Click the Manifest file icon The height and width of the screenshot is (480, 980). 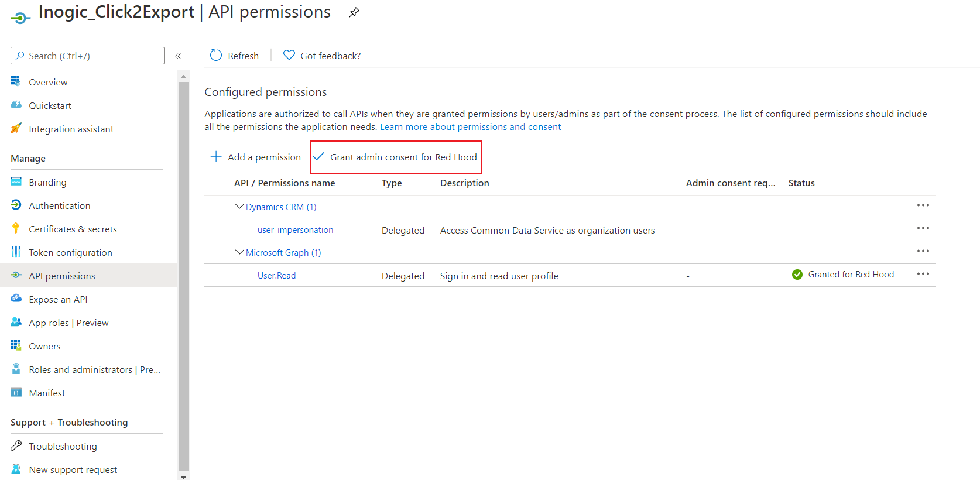click(x=16, y=392)
